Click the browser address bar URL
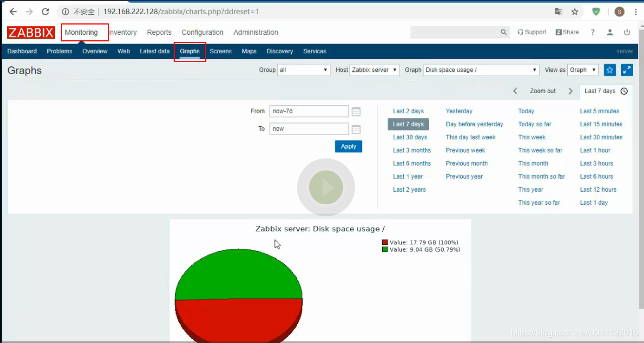The width and height of the screenshot is (644, 343). (x=181, y=11)
